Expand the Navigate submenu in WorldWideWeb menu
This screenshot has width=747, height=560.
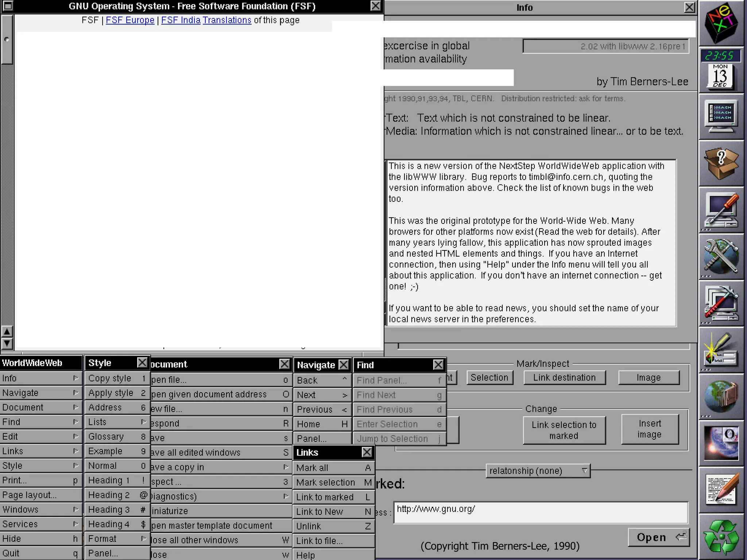coord(41,393)
